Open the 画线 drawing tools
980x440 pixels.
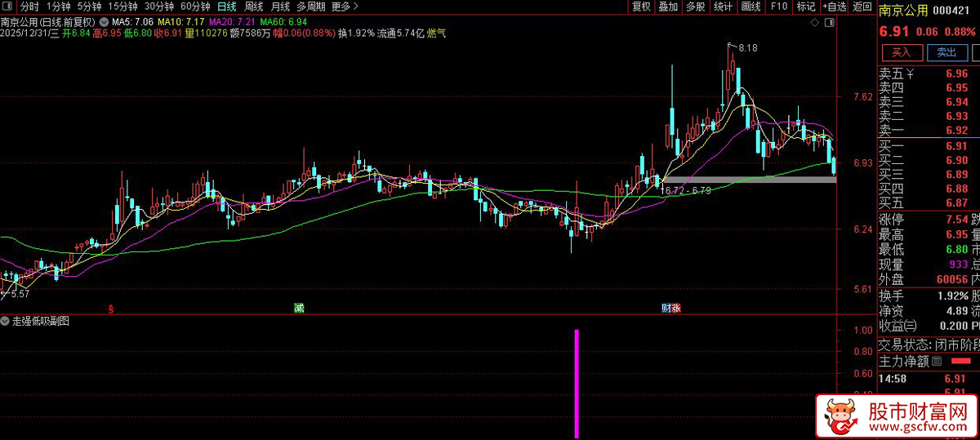[x=751, y=7]
